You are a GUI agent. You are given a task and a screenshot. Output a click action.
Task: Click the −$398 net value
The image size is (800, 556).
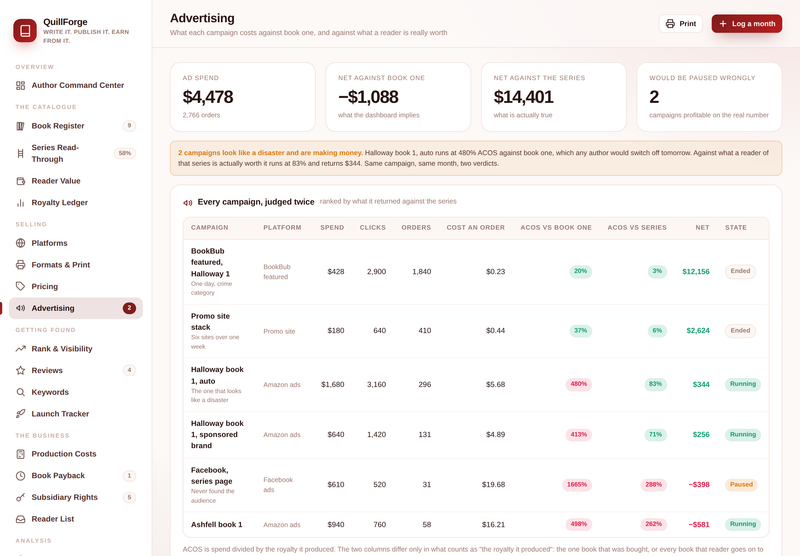pyautogui.click(x=699, y=485)
